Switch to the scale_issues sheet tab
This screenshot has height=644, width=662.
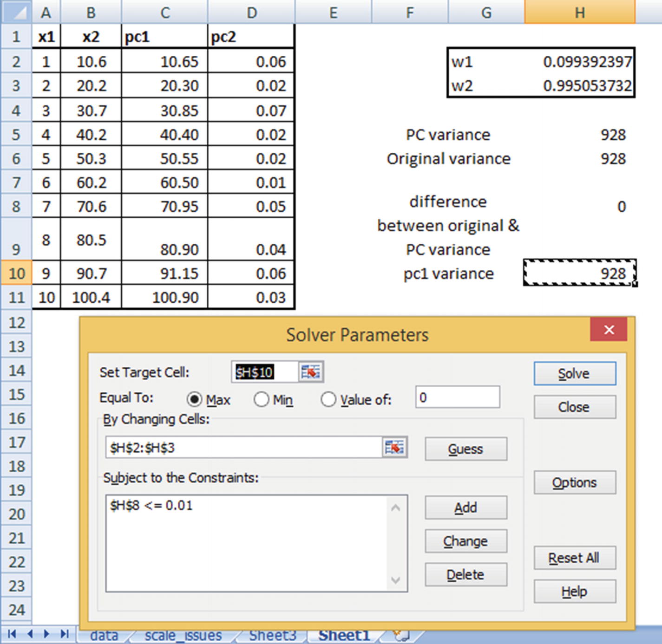pos(183,635)
